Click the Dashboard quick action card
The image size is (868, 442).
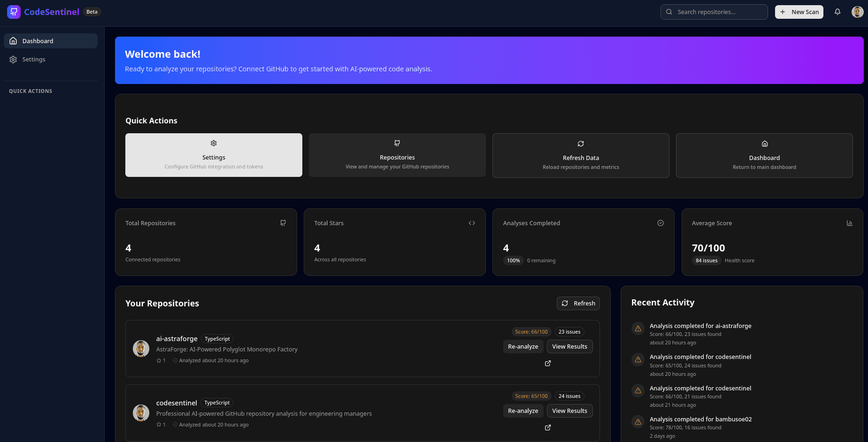point(764,155)
